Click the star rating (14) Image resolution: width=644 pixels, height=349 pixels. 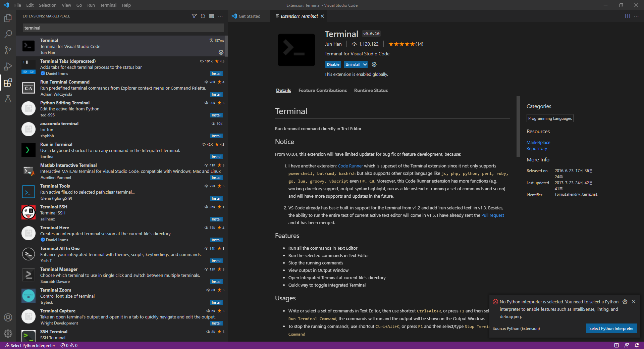406,44
